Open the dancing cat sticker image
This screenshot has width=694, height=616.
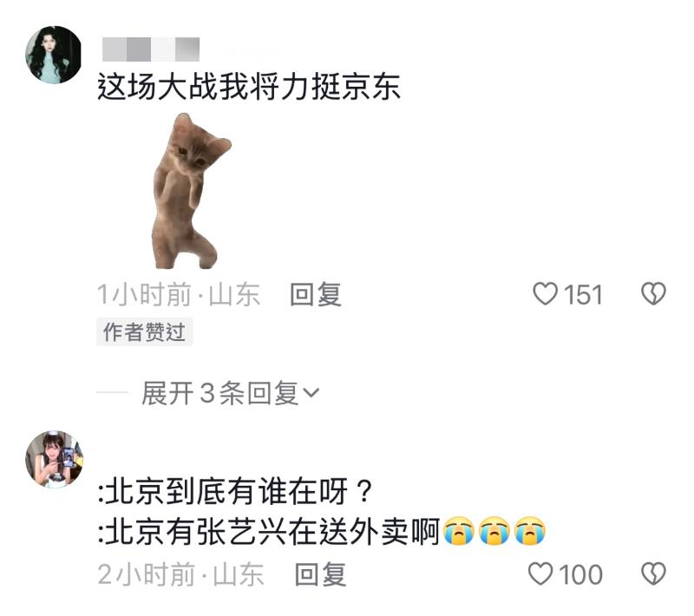click(192, 191)
